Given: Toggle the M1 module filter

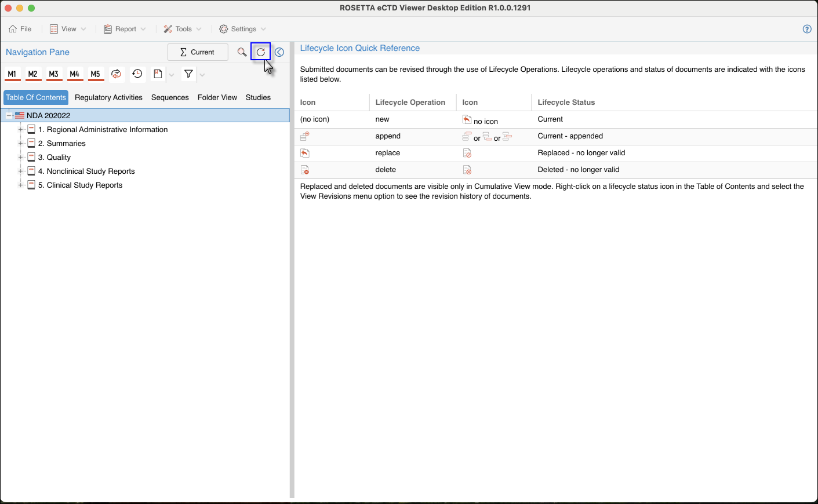Looking at the screenshot, I should pyautogui.click(x=12, y=74).
